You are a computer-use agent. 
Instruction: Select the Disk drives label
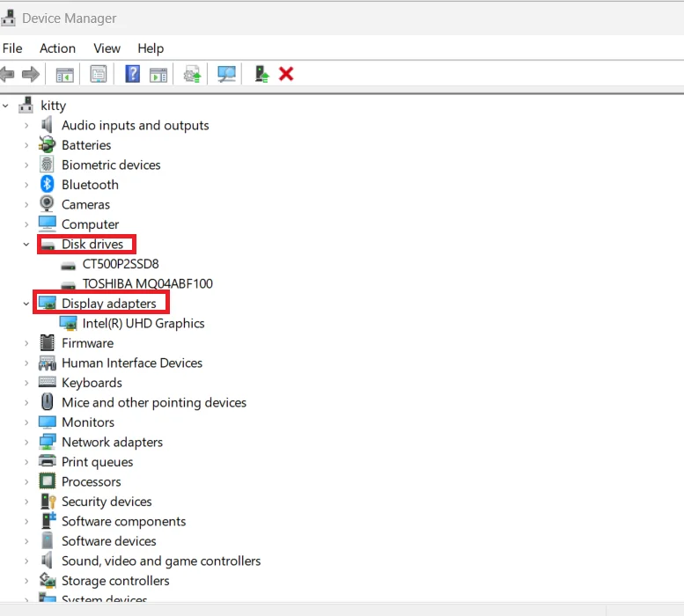pos(92,244)
